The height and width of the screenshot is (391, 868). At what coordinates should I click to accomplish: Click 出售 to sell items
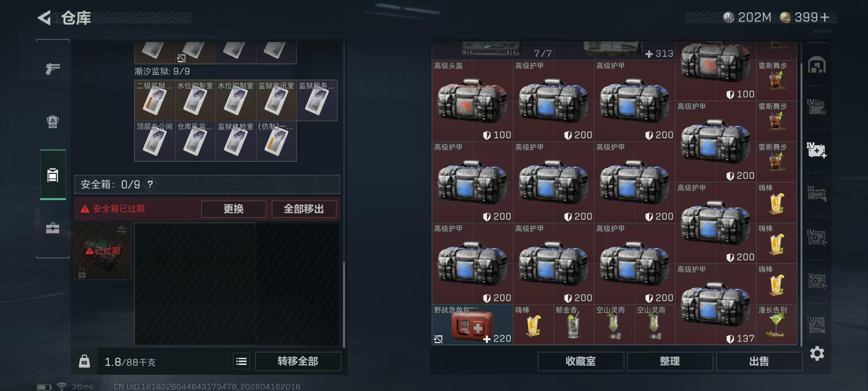[x=759, y=361]
